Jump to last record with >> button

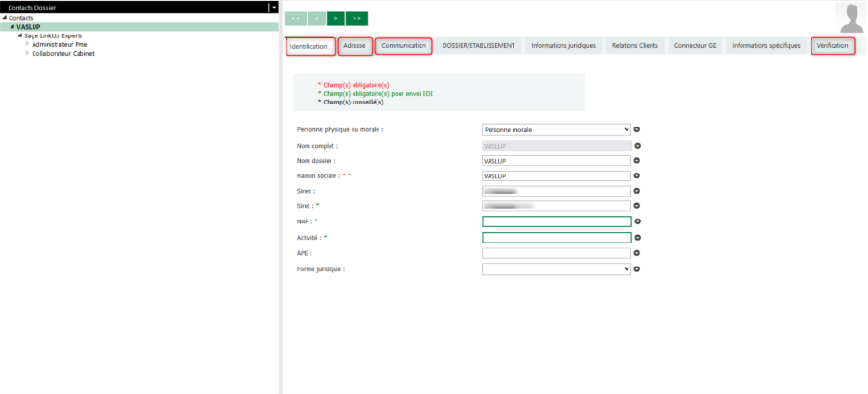[x=357, y=18]
